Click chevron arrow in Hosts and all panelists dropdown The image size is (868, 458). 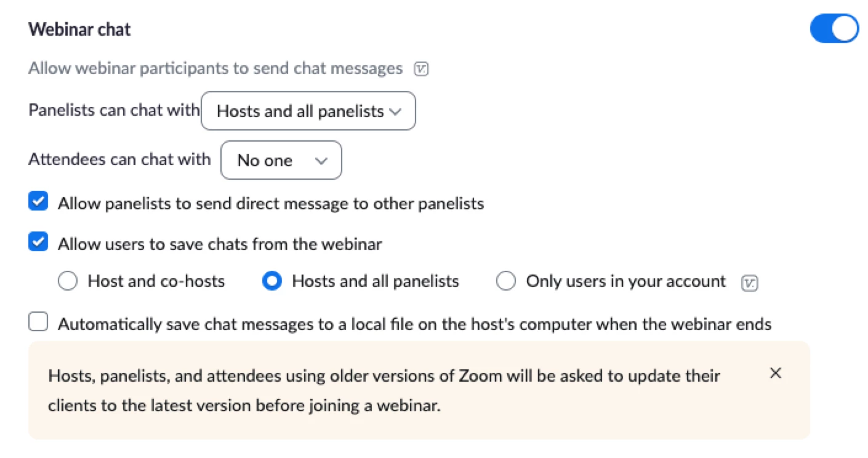(396, 111)
